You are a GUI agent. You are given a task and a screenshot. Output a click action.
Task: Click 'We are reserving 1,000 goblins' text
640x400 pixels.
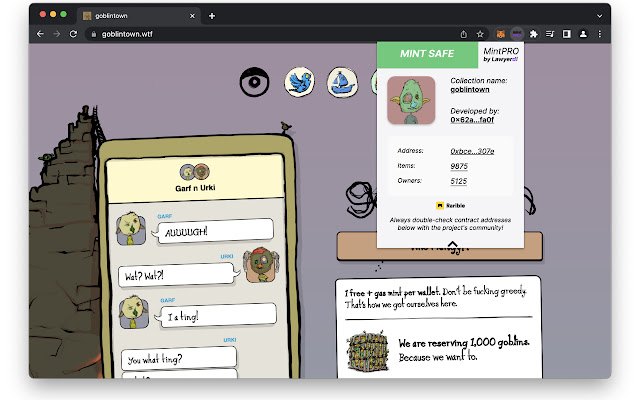(x=464, y=343)
